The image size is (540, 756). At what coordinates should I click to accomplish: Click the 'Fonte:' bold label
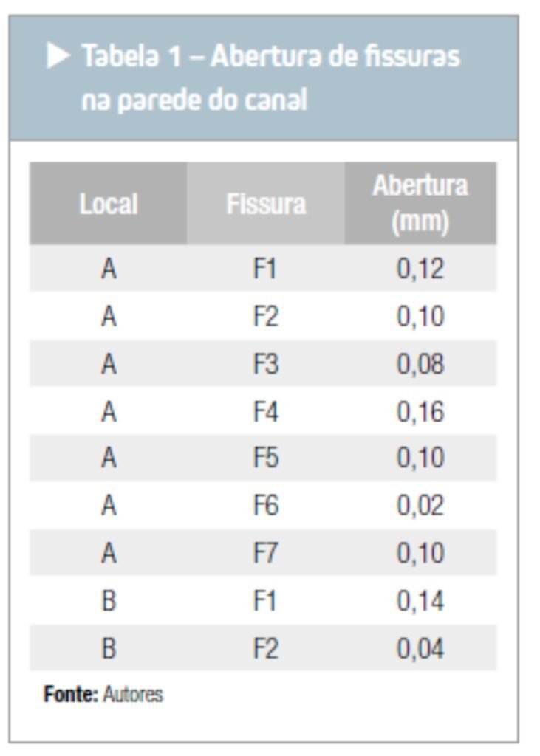[71, 694]
